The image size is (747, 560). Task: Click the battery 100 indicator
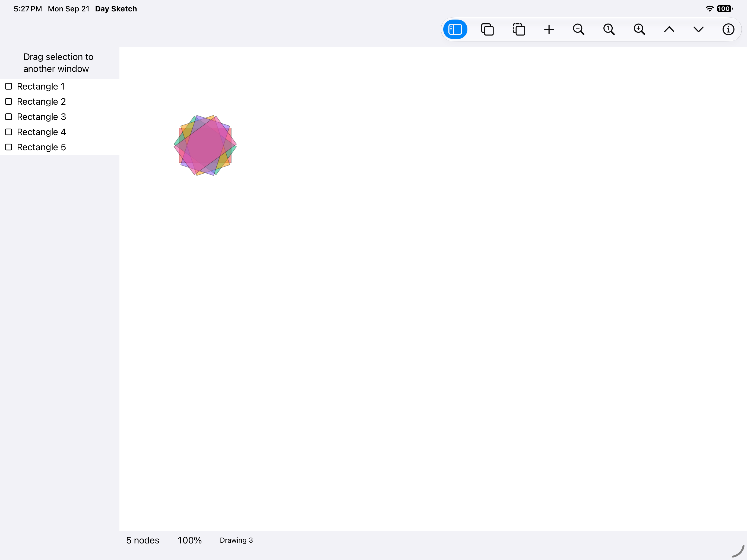(x=725, y=9)
